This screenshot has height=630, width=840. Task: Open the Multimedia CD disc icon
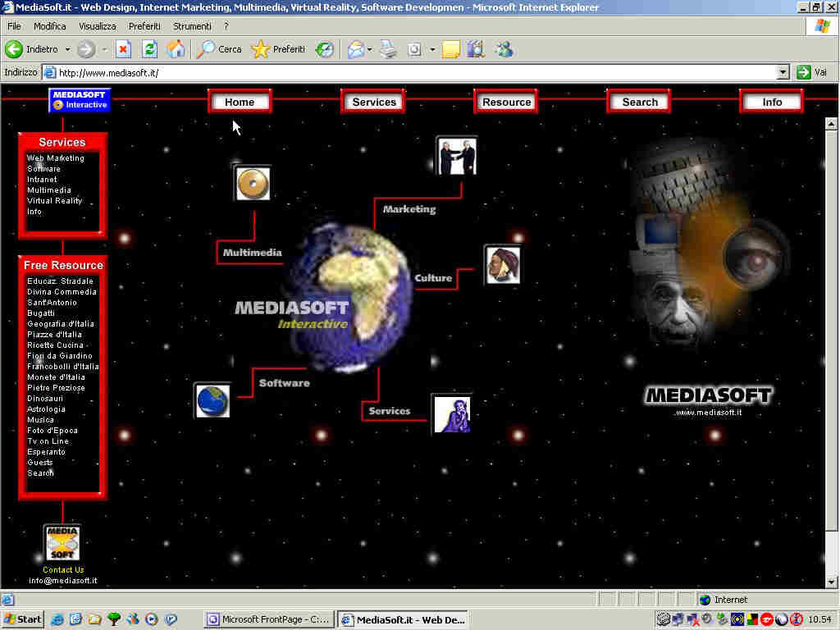tap(253, 183)
